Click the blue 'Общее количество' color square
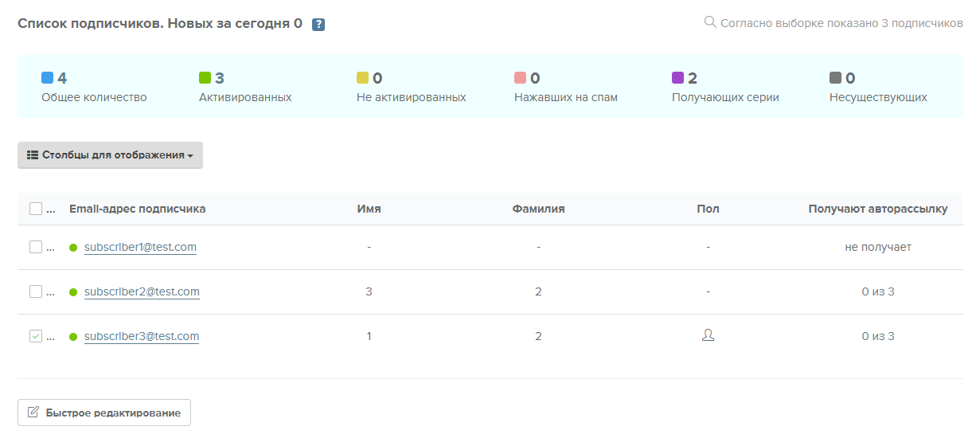980x442 pixels. tap(47, 78)
